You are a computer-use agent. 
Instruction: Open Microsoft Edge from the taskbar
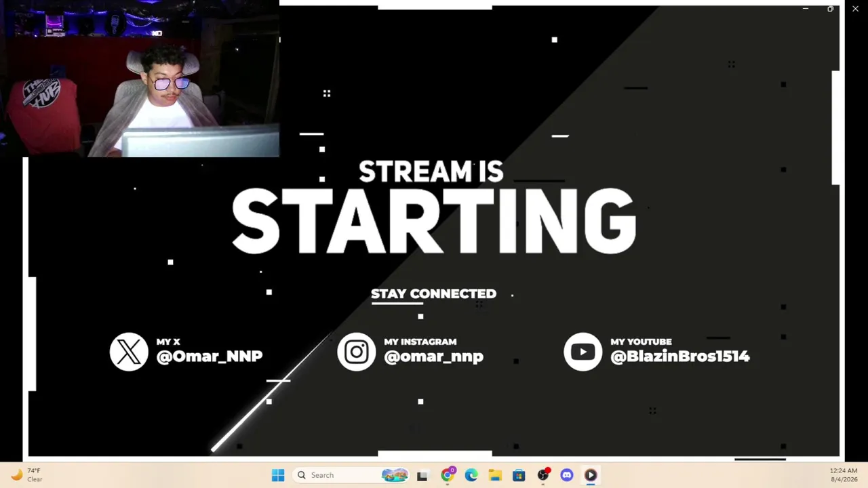pos(471,475)
